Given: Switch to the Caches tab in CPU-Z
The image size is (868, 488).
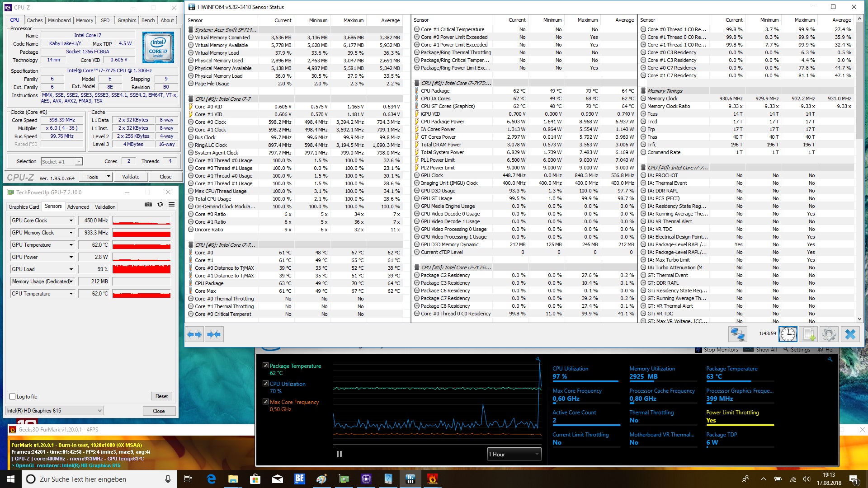Looking at the screenshot, I should 34,20.
